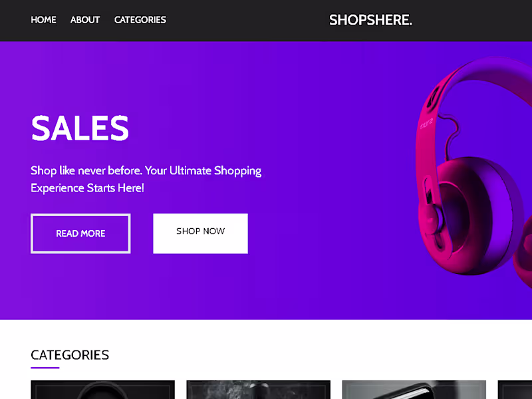Viewport: 532px width, 399px height.
Task: Click the SHOPSHERE. brand logo
Action: pyautogui.click(x=370, y=20)
